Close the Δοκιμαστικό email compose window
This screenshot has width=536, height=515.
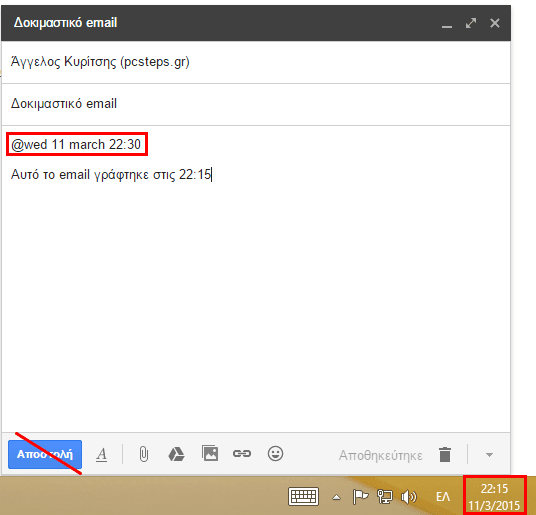point(495,23)
